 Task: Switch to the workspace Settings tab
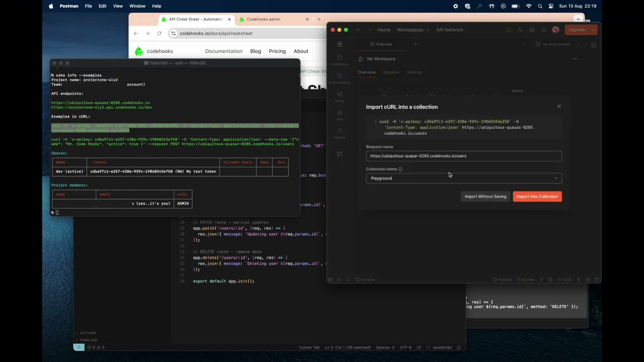414,72
